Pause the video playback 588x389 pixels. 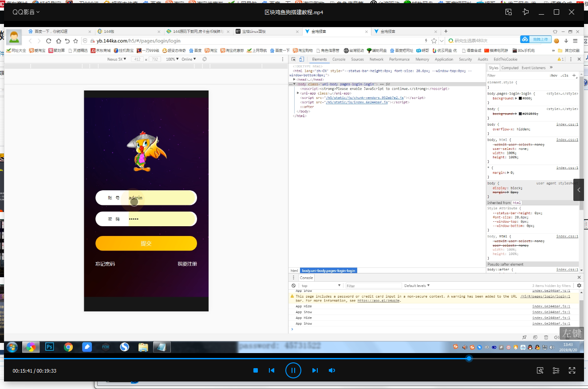coord(293,370)
